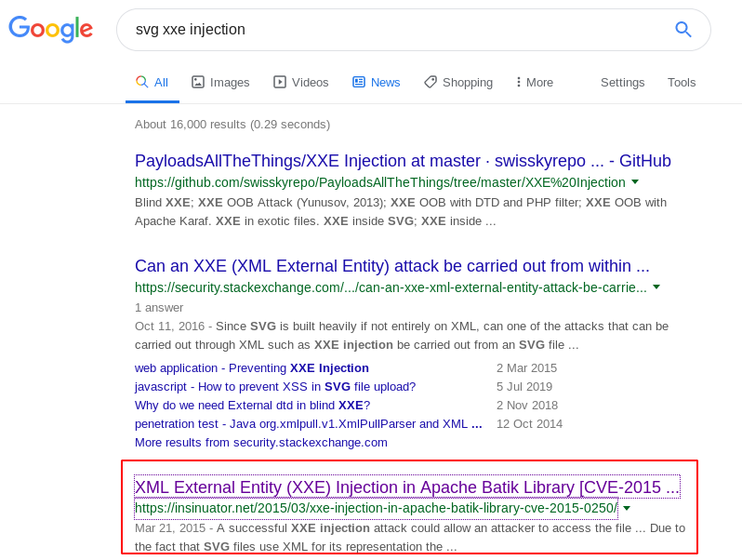Click snippet starting 'Oct 11, 2016 - Since SVG'
Image resolution: width=742 pixels, height=560 pixels.
402,336
